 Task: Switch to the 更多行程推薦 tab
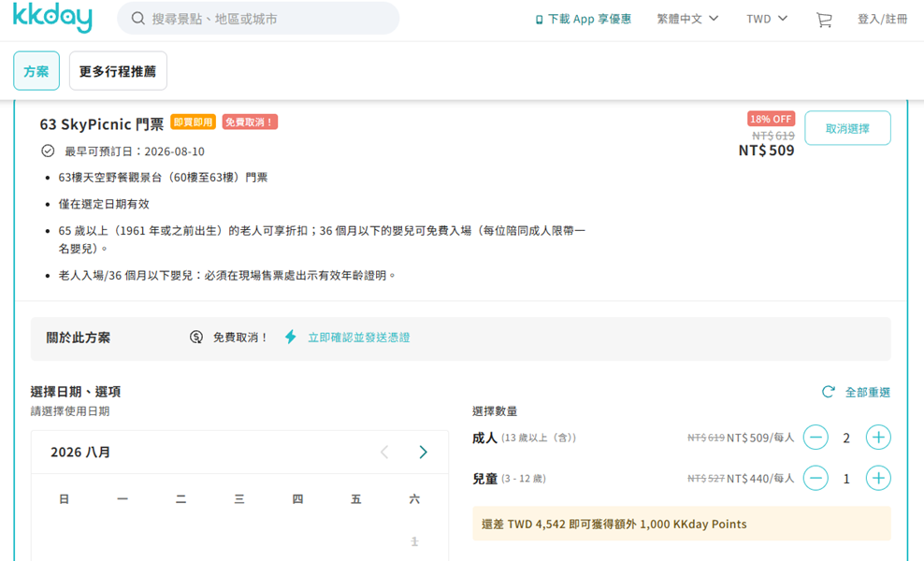click(118, 71)
